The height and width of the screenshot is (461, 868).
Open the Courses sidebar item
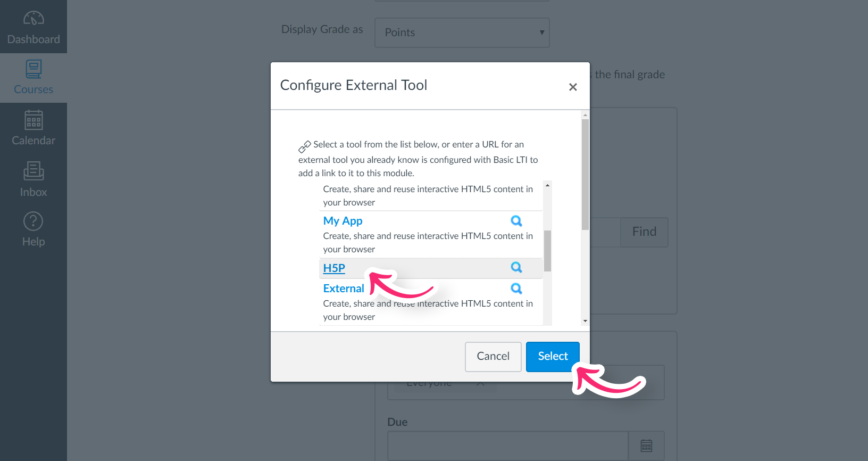[34, 78]
